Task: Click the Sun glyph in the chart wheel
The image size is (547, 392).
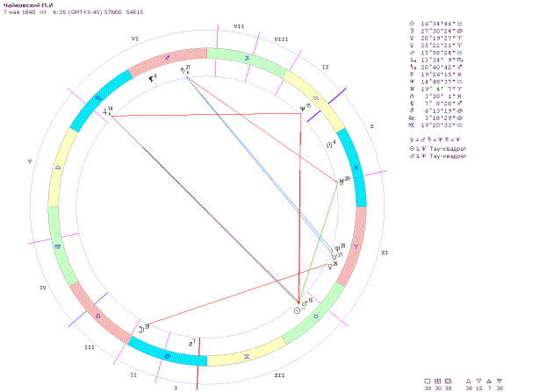Action: pyautogui.click(x=297, y=310)
